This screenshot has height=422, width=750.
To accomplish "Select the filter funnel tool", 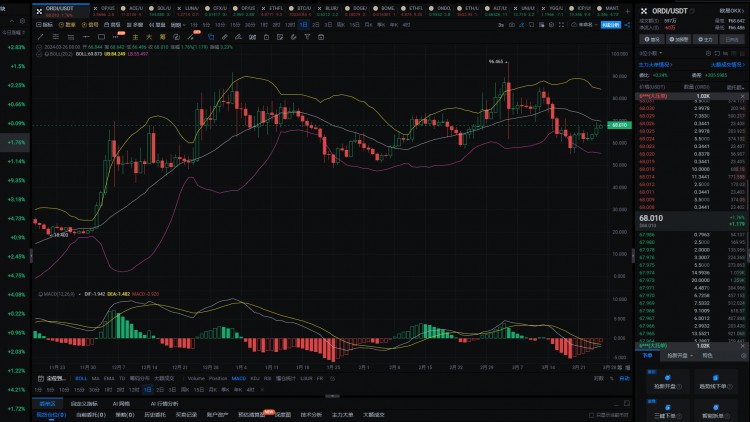I will coord(307,37).
